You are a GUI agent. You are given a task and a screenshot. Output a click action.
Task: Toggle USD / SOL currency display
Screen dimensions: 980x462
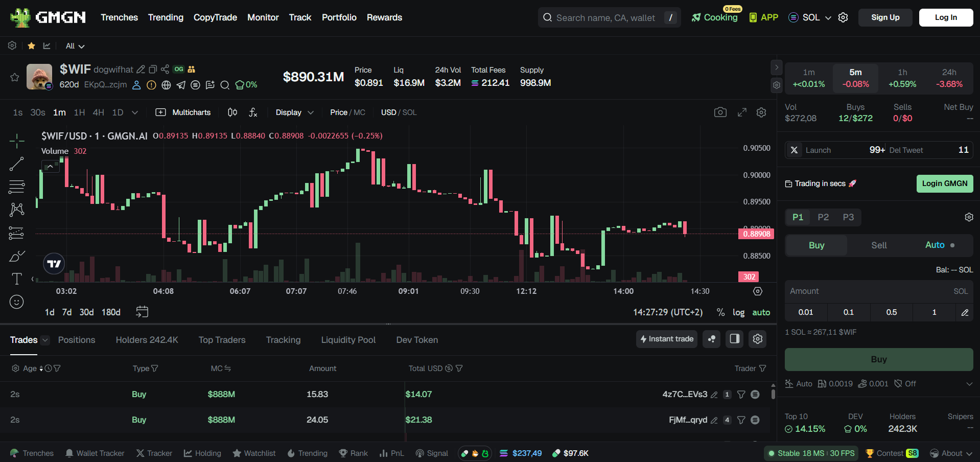click(x=399, y=112)
